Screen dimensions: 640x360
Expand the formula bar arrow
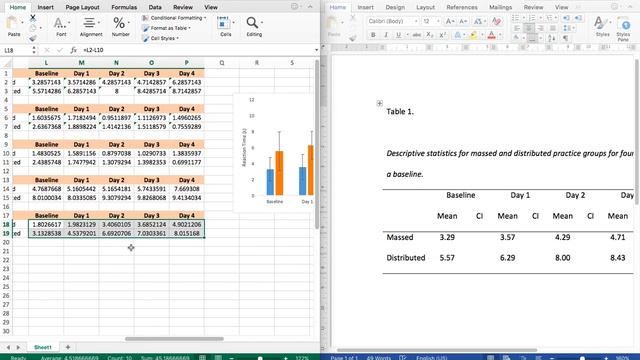point(316,50)
